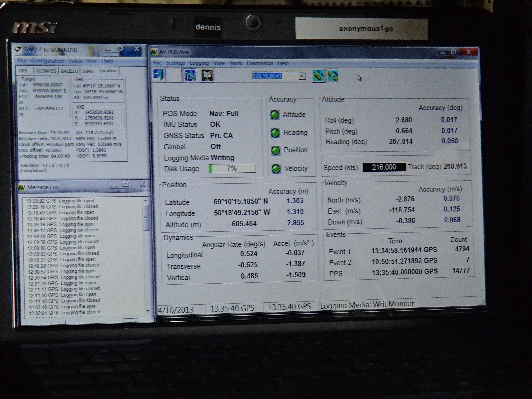
Task: Click the Message Log window AV icon
Action: [x=22, y=187]
